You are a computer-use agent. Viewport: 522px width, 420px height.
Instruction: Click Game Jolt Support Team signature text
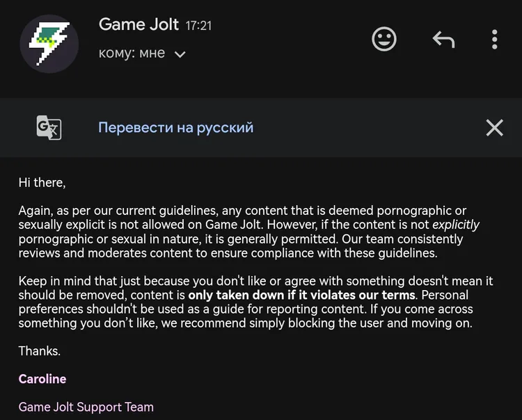pyautogui.click(x=86, y=407)
